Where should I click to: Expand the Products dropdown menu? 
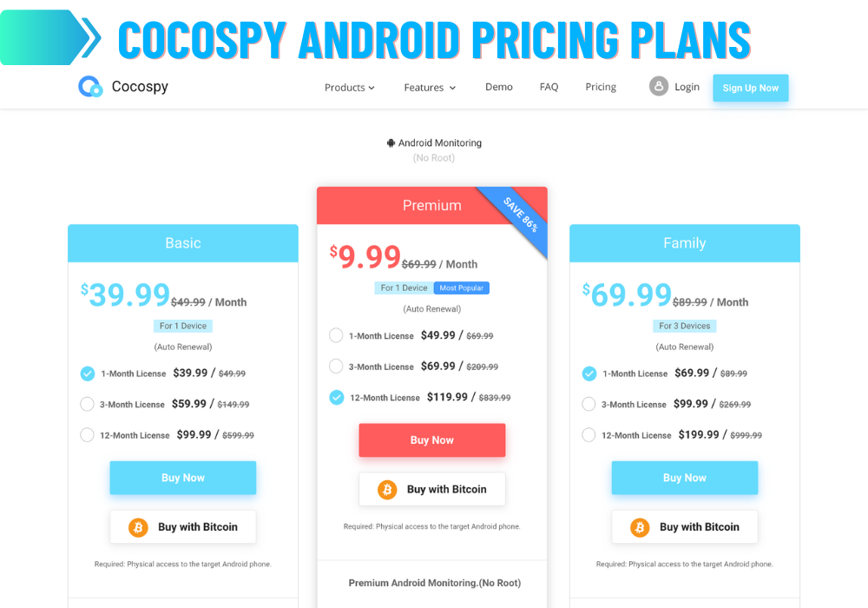point(349,88)
